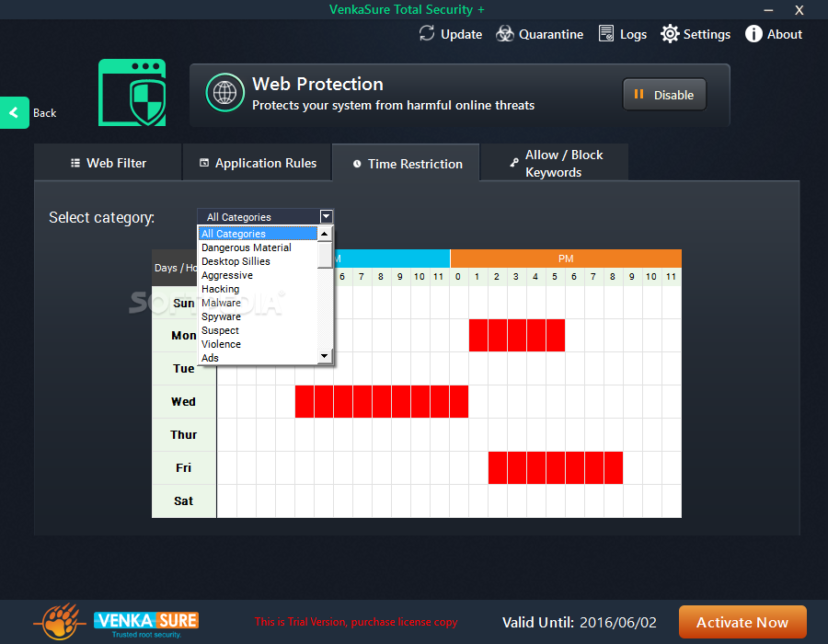Screen dimensions: 828x644
Task: Toggle Friday 2 PM red block
Action: coord(498,467)
